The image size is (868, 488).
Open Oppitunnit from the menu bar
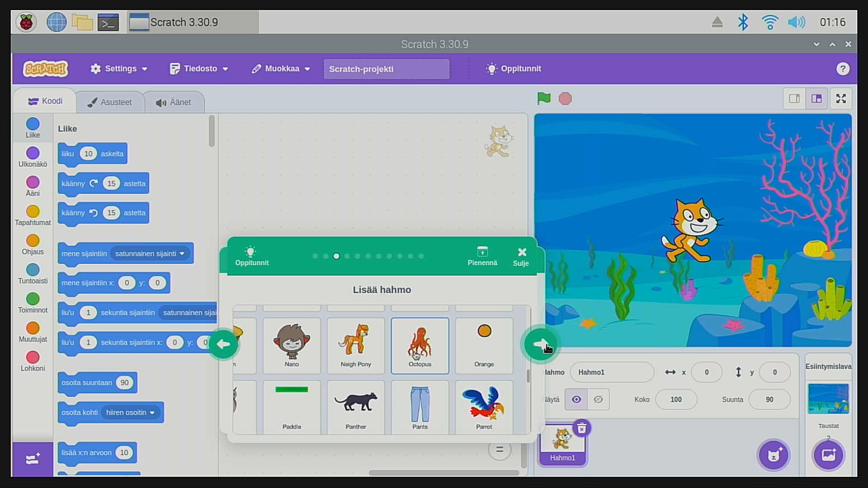pyautogui.click(x=514, y=69)
